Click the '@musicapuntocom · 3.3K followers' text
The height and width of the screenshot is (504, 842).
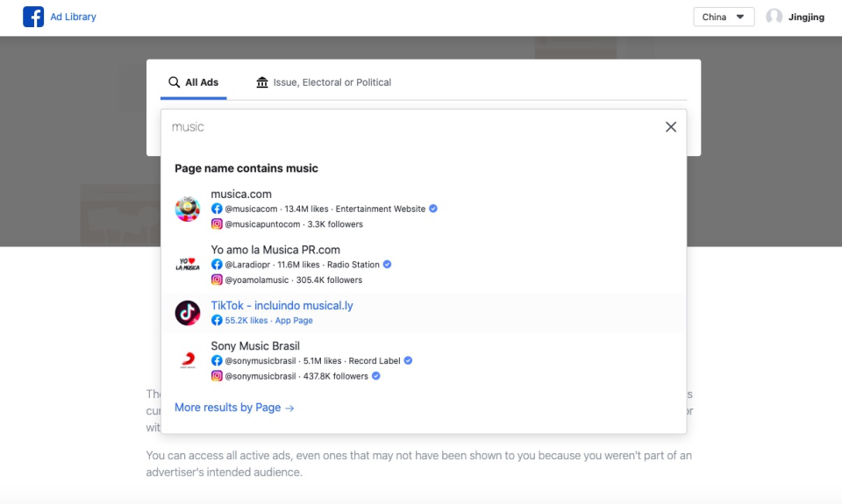[294, 224]
